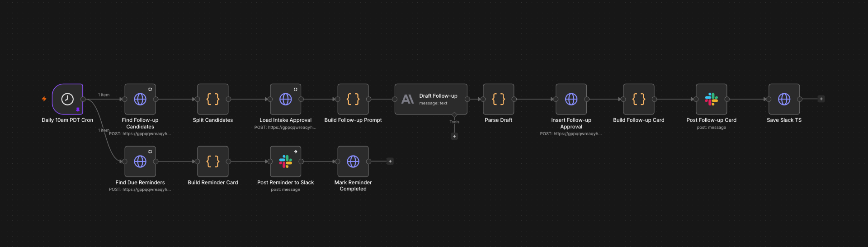Open the Find Follow-up Candidates HTTP node
Viewport: 868px width, 247px height.
140,99
